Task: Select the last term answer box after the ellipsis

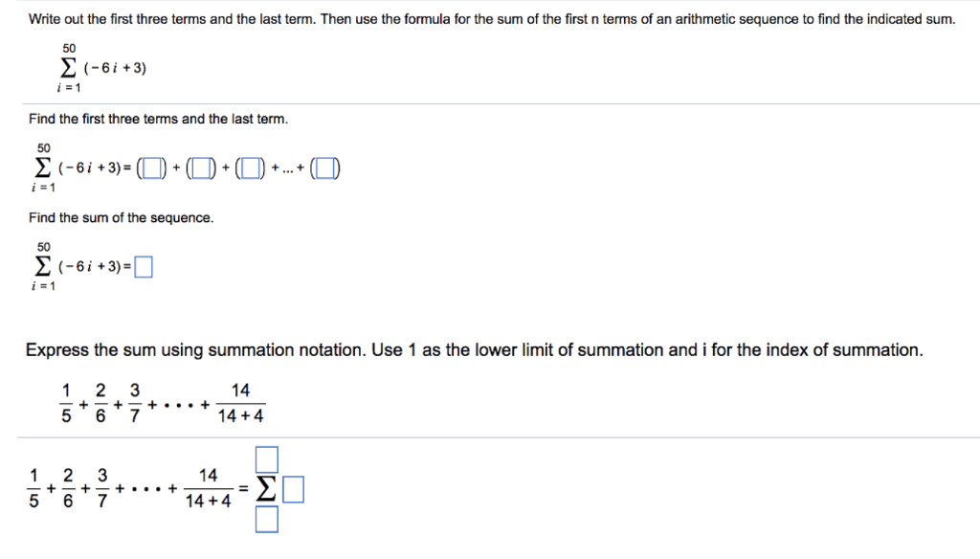Action: 325,168
